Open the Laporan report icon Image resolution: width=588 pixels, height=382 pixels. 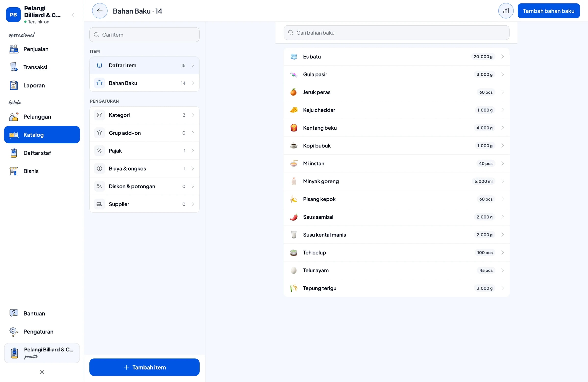point(13,86)
